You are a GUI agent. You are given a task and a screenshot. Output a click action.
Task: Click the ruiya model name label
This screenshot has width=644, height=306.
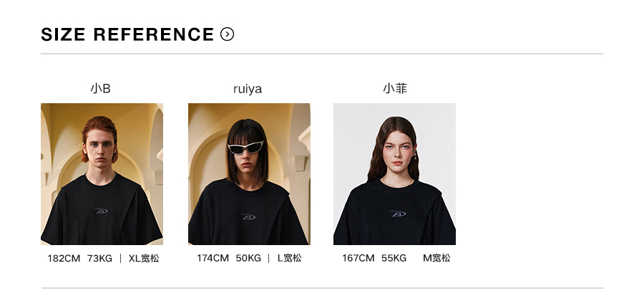pyautogui.click(x=248, y=90)
